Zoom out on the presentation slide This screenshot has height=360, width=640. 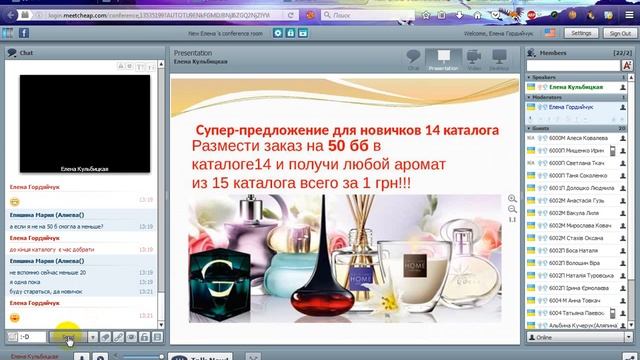coord(512,209)
